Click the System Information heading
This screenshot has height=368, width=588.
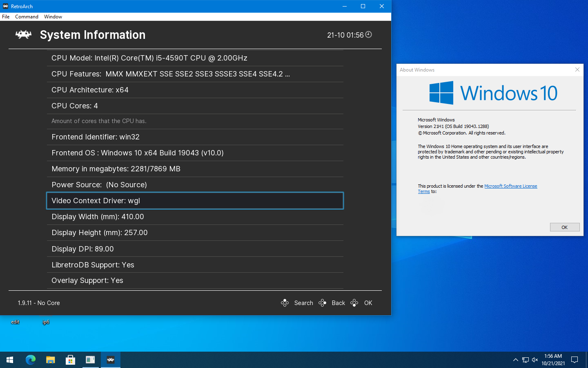tap(93, 35)
